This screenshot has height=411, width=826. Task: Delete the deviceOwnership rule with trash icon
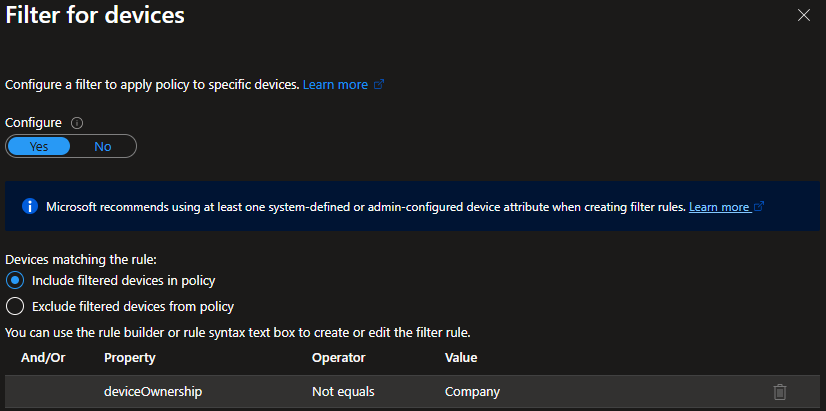780,392
